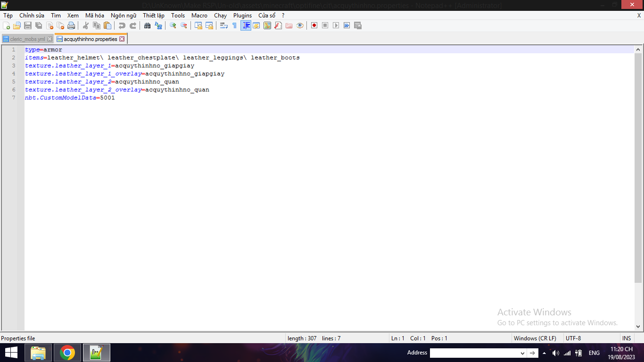Click the Open file toolbar icon

(x=17, y=25)
